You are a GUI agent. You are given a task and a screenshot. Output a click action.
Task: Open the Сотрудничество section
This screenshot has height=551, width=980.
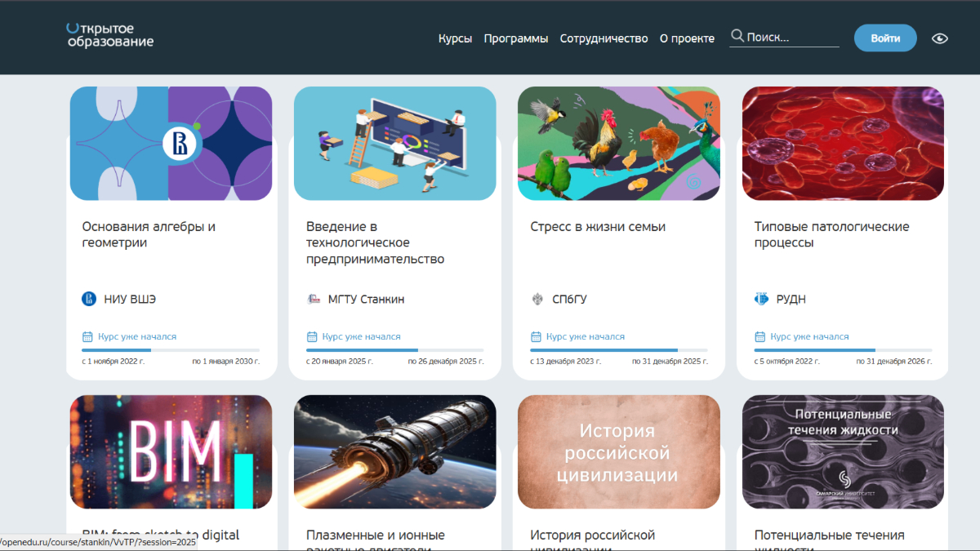pos(604,38)
